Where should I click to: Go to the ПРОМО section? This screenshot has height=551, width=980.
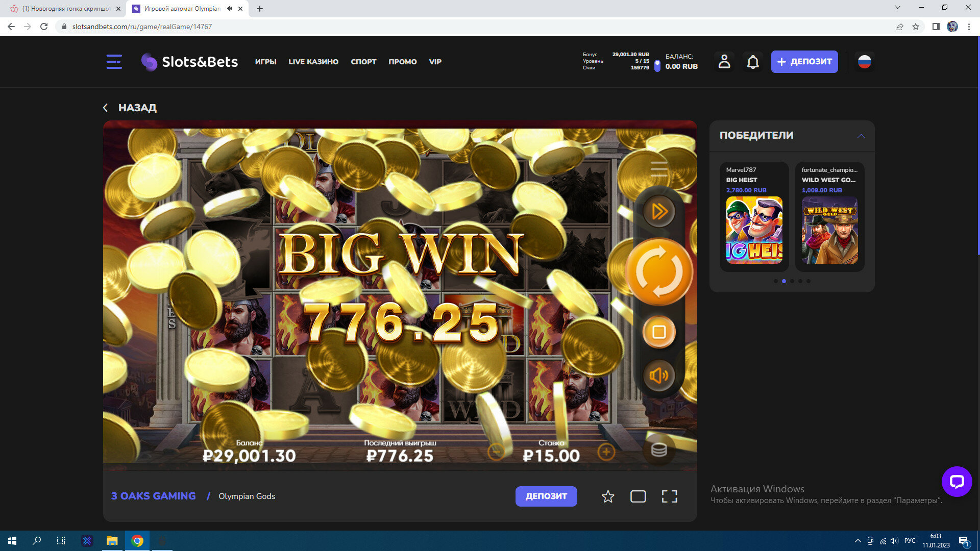[402, 62]
